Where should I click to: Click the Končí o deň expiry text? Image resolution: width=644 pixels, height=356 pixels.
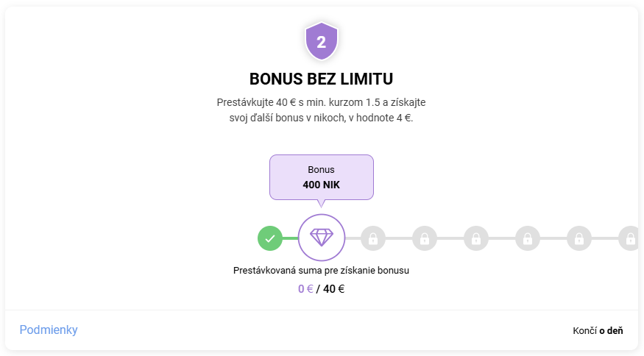[x=598, y=330]
